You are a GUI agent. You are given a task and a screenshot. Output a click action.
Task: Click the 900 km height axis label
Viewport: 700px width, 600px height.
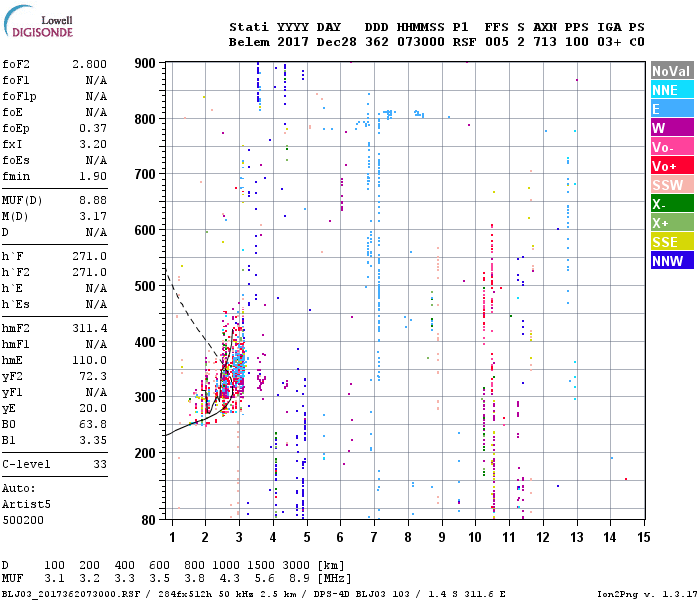[145, 63]
